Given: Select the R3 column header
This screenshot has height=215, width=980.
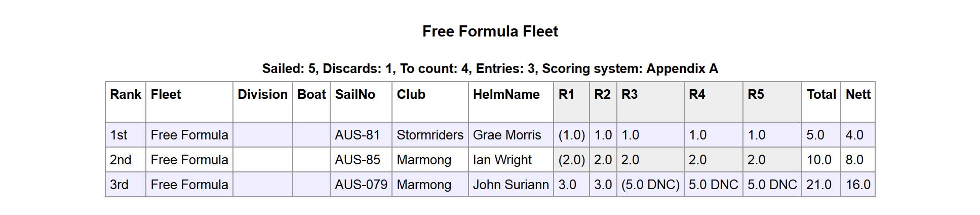Looking at the screenshot, I should (630, 95).
